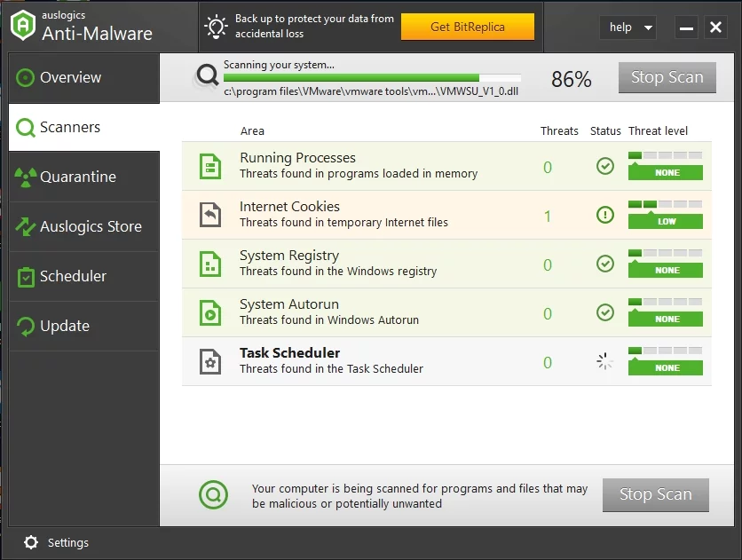The height and width of the screenshot is (560, 742).
Task: Click the lightbulb backup tip icon
Action: [217, 27]
